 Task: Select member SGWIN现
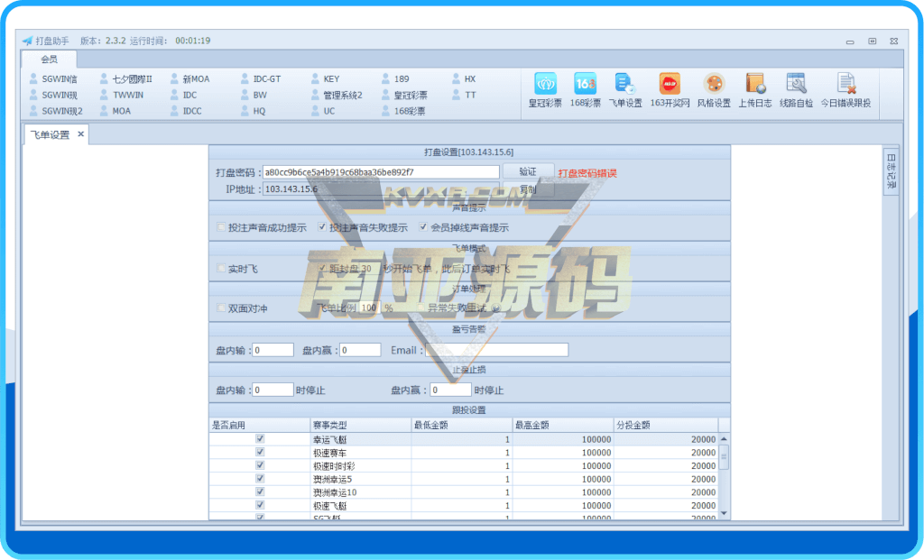click(53, 95)
